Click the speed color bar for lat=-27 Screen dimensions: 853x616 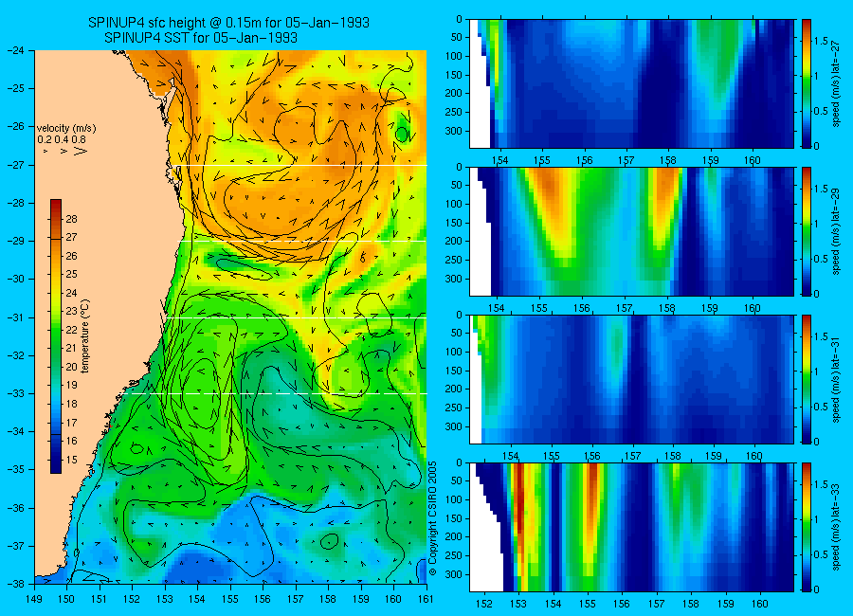point(807,83)
